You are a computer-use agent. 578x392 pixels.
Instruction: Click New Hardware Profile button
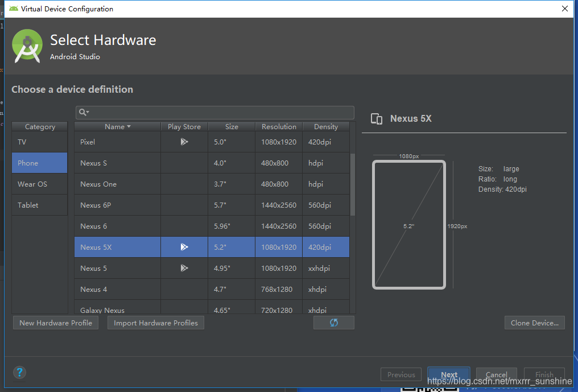tap(56, 323)
